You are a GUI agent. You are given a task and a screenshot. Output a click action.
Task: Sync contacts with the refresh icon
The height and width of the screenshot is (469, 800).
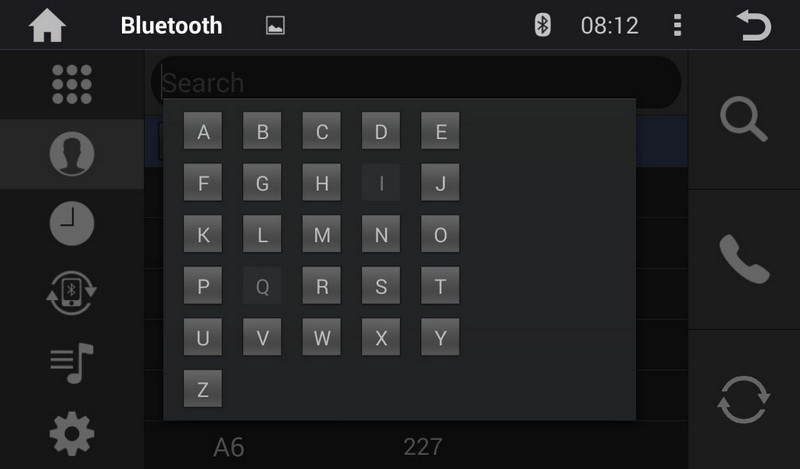[744, 400]
